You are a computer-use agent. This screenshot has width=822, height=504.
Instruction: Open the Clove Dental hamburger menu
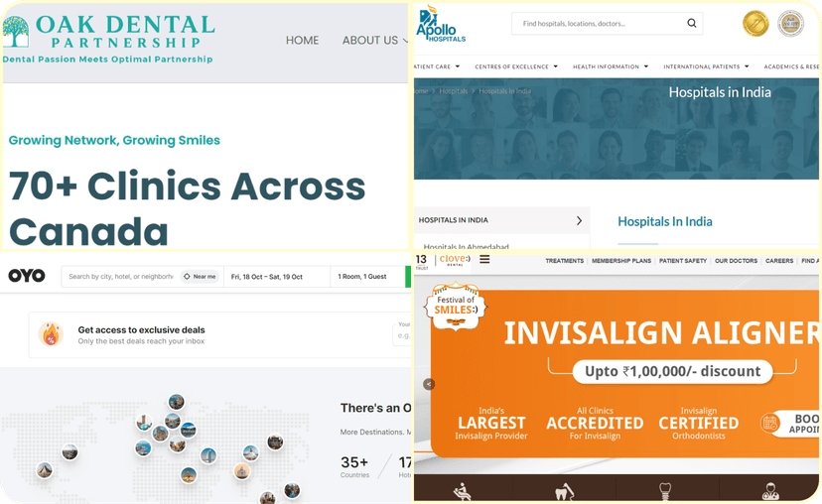tap(484, 260)
